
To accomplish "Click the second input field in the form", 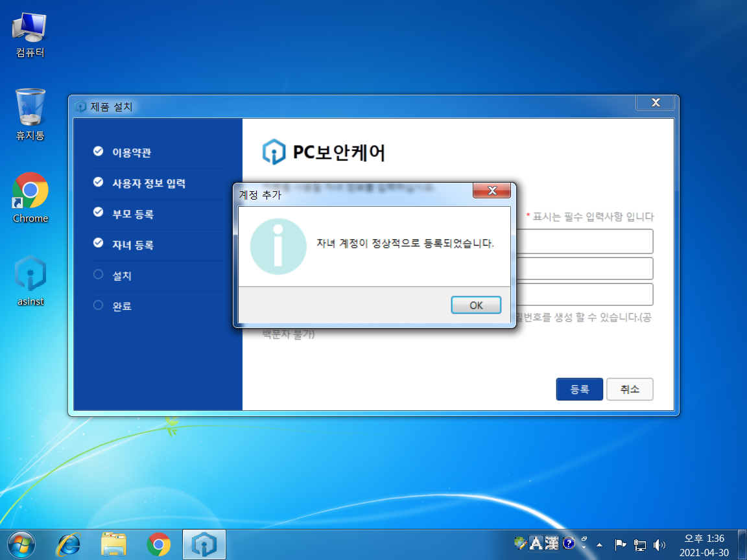I will click(584, 268).
